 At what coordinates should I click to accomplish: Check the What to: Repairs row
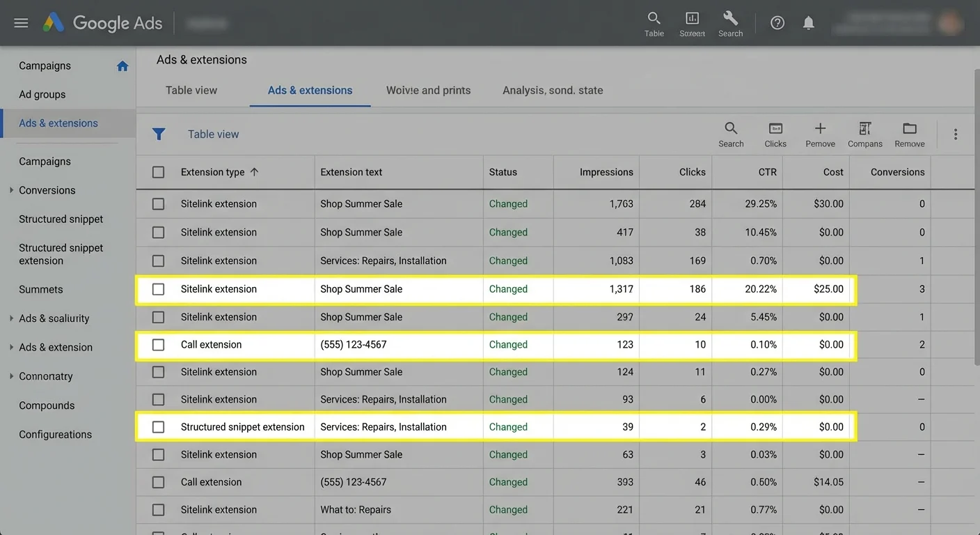pos(159,510)
